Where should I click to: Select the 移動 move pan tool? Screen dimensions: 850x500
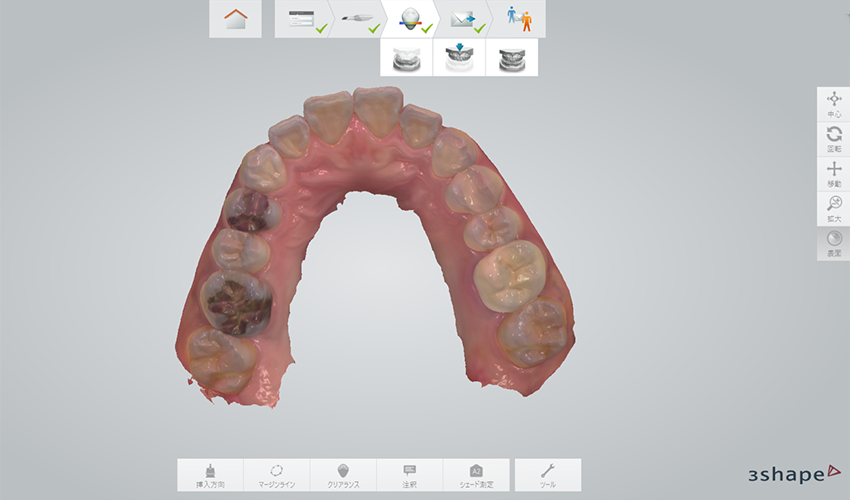pos(833,174)
